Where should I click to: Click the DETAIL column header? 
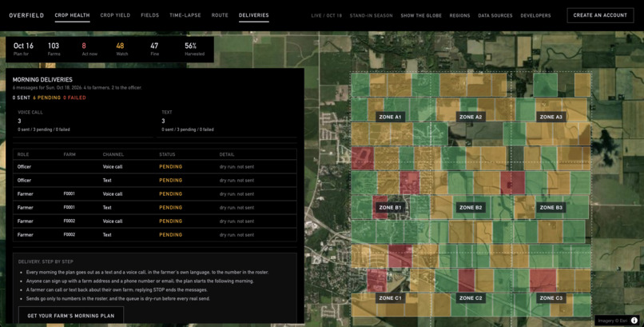(227, 154)
